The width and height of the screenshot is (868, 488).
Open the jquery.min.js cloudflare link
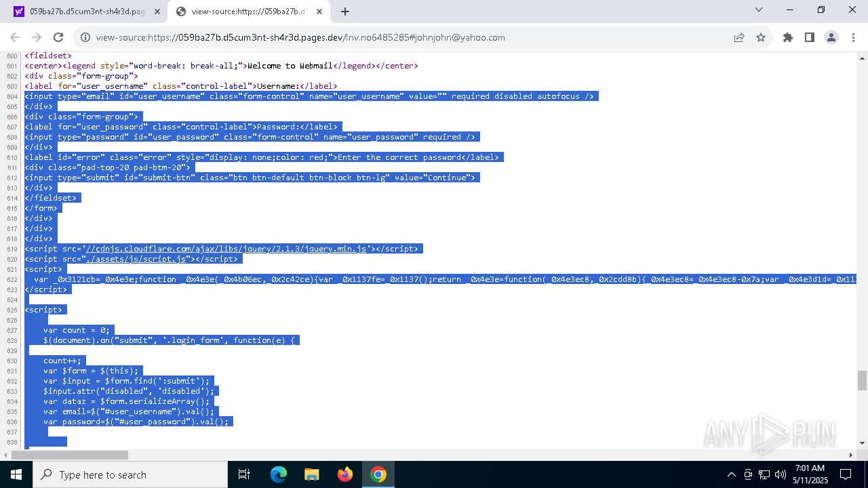226,249
